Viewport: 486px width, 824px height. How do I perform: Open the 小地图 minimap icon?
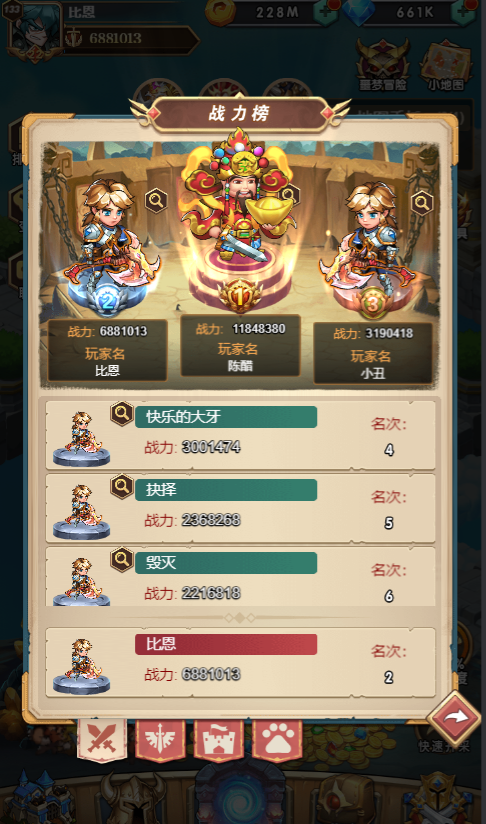[445, 64]
